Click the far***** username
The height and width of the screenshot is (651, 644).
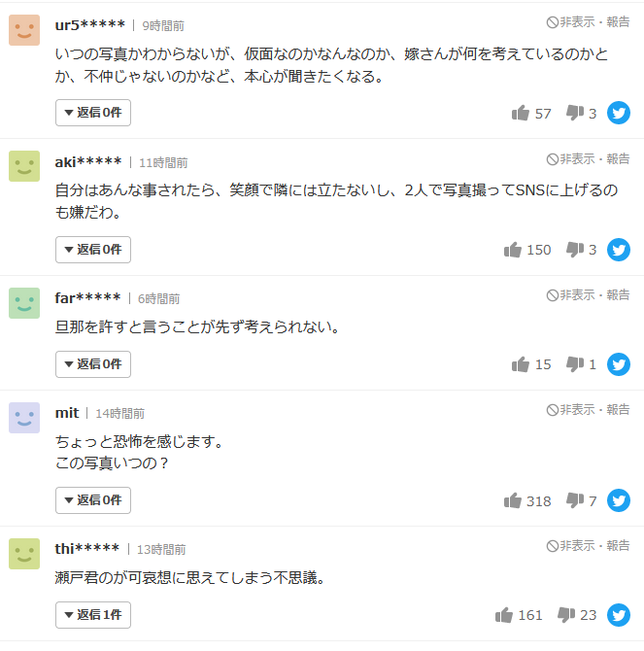[x=87, y=297]
